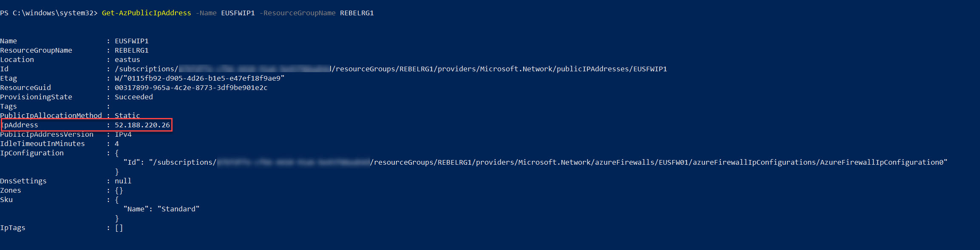Click the ResourceGuid value
This screenshot has height=250, width=980.
pyautogui.click(x=191, y=88)
